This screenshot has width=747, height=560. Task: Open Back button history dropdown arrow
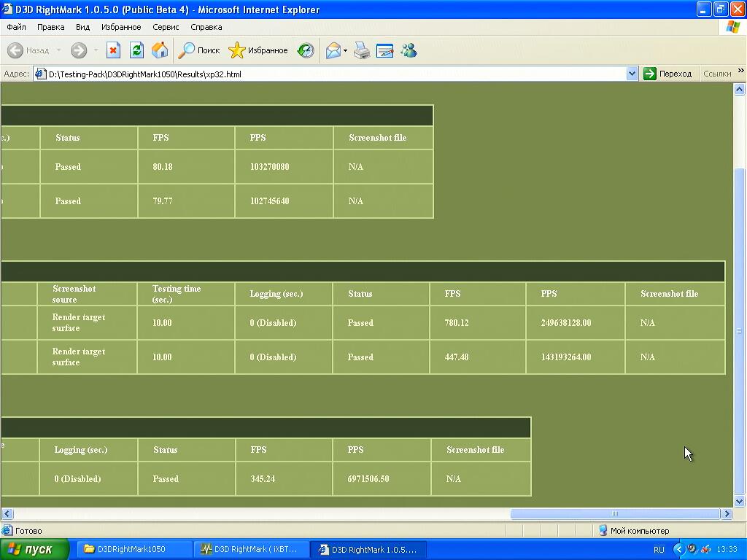(58, 50)
